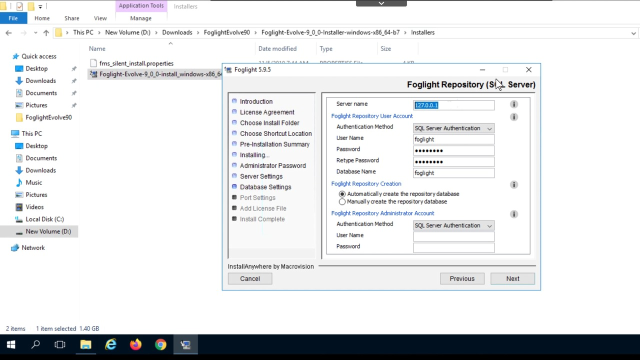
Task: Sort by Date modified column header
Action: click(277, 49)
